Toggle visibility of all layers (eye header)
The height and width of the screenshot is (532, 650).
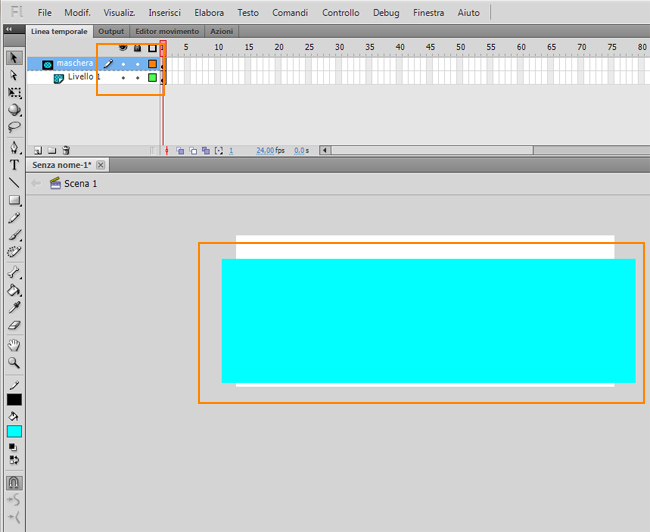point(123,48)
